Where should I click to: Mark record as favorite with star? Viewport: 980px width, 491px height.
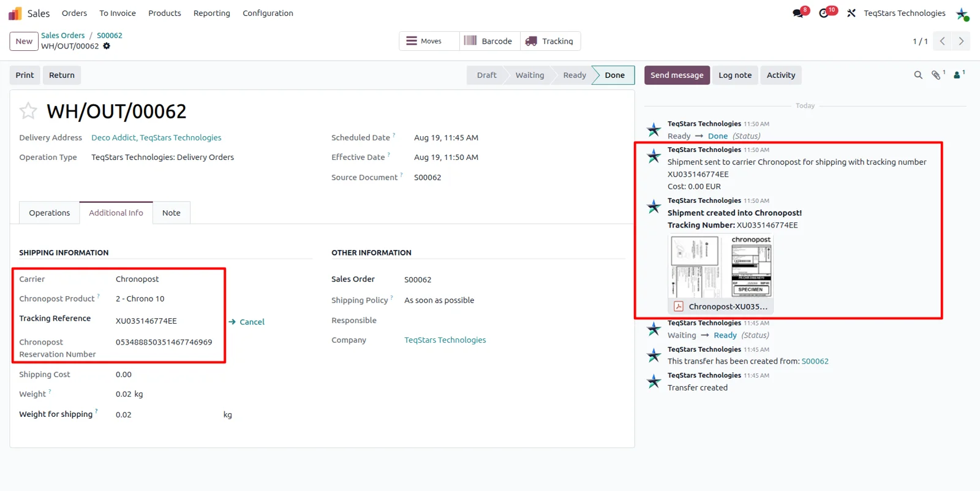[x=28, y=111]
